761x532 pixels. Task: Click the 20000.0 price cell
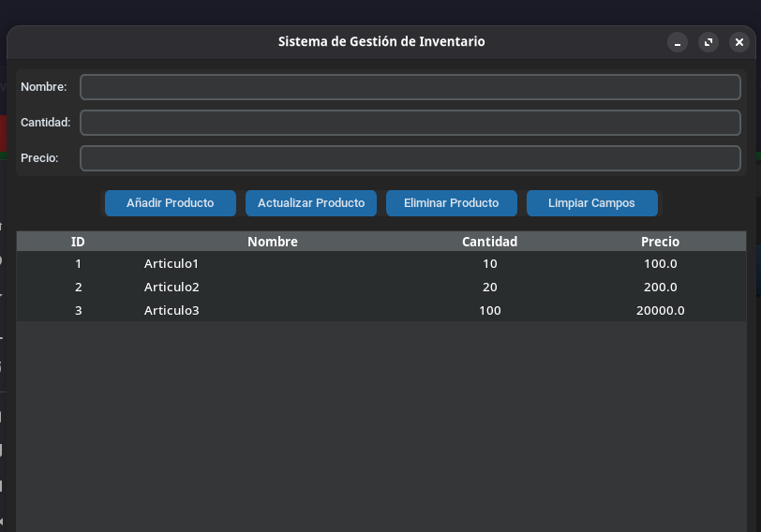(x=660, y=311)
